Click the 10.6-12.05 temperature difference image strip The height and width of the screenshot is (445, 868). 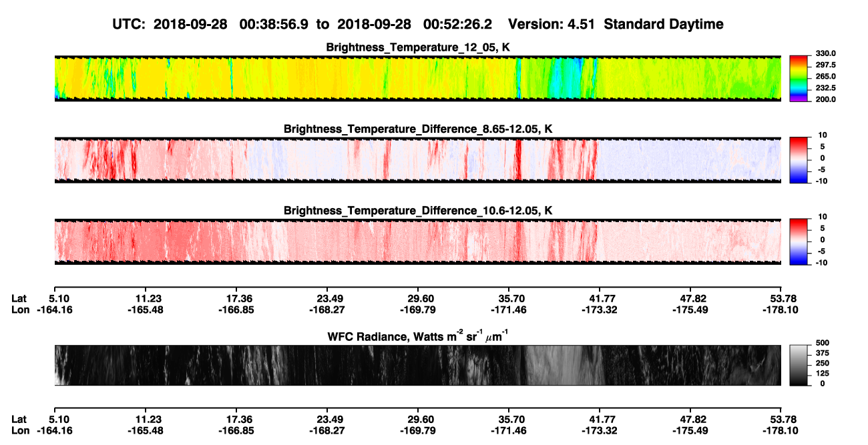(x=417, y=241)
